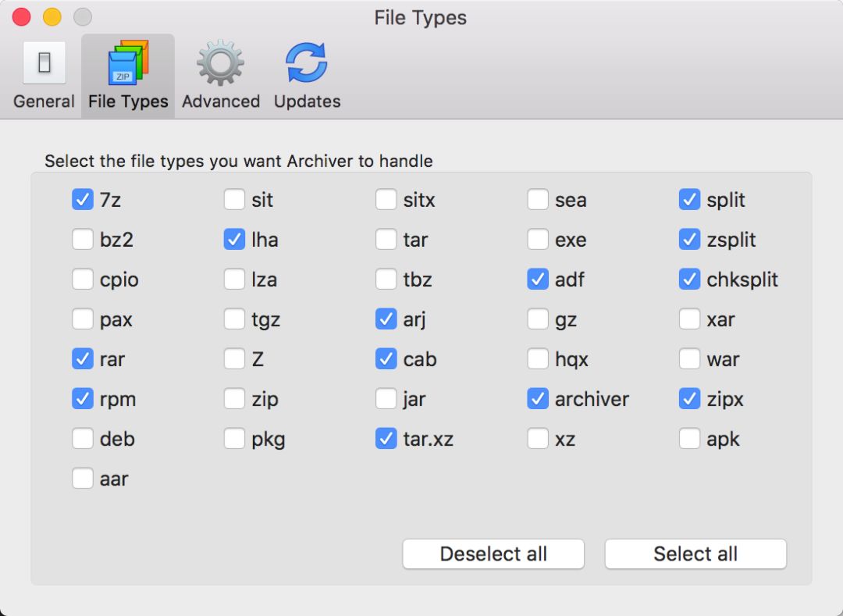Screen dimensions: 843x616
Task: Select the File Types toolbar icon
Action: (128, 75)
